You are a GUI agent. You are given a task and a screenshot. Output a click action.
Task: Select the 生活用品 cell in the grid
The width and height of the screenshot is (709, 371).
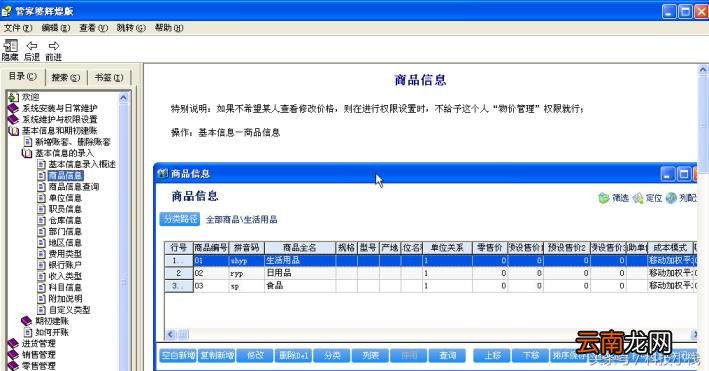(299, 261)
